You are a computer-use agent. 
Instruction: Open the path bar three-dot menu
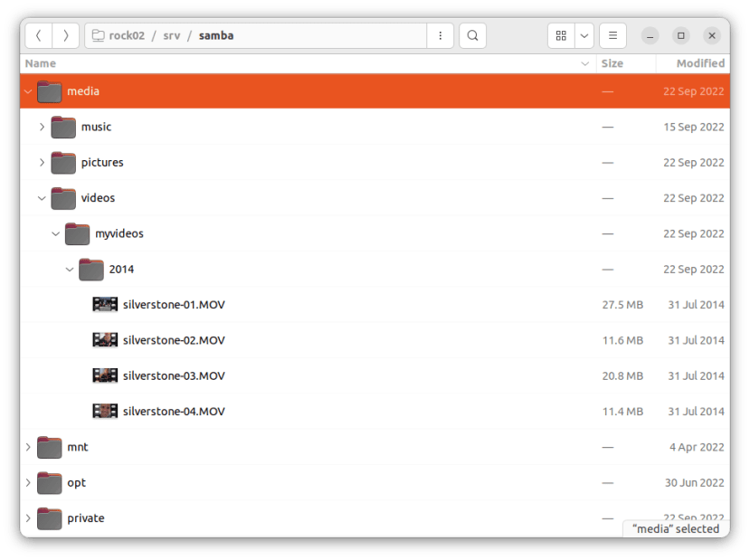pos(440,36)
